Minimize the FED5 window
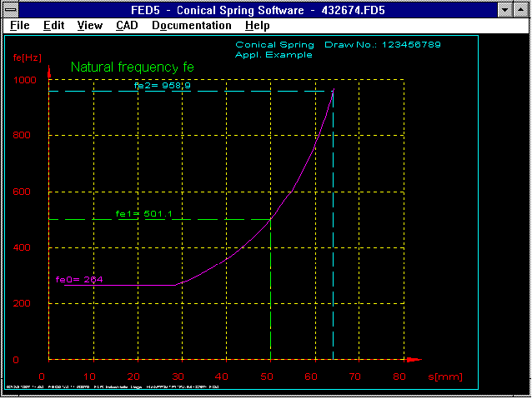Image resolution: width=532 pixels, height=399 pixels. tap(505, 9)
